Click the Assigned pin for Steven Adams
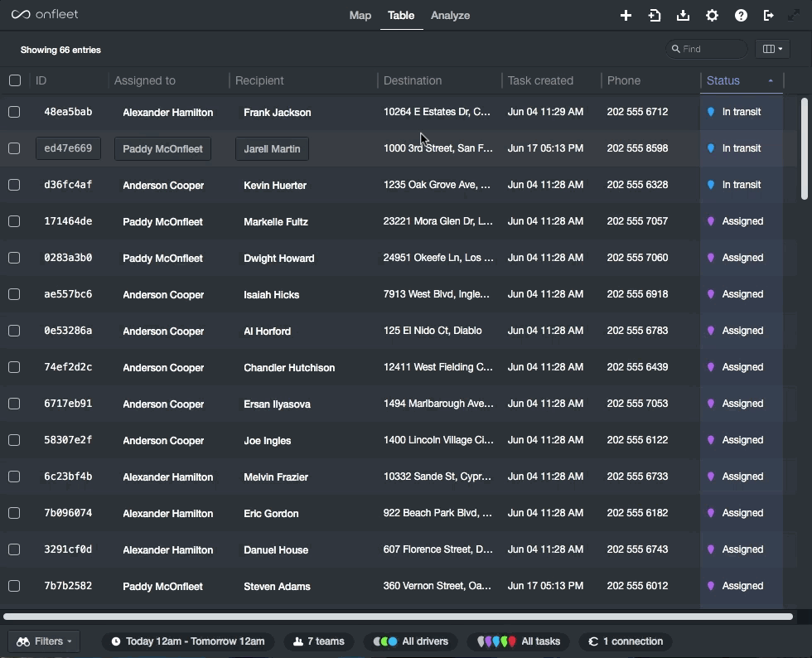This screenshot has width=812, height=658. pos(711,586)
